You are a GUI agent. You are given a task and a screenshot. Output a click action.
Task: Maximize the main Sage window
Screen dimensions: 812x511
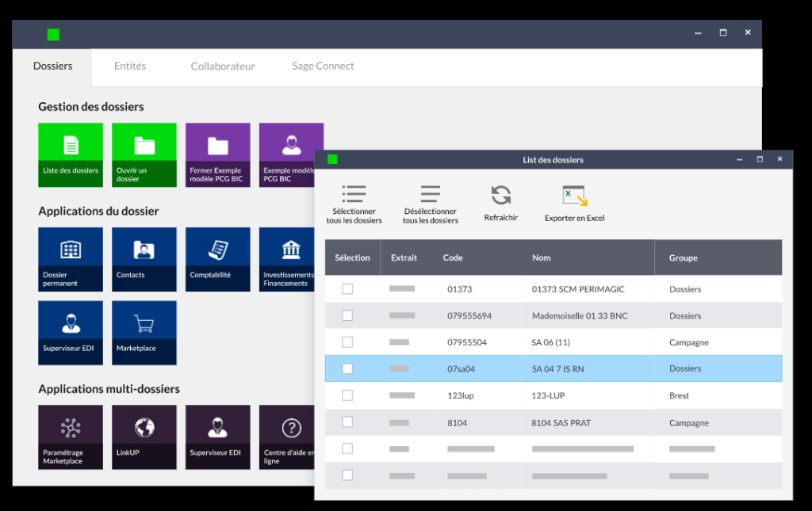tap(723, 32)
